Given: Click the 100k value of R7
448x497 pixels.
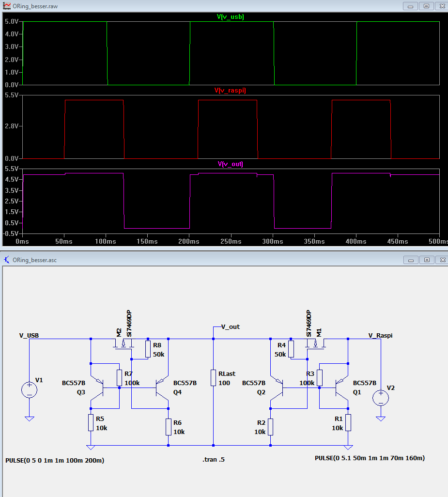Looking at the screenshot, I should [x=132, y=383].
